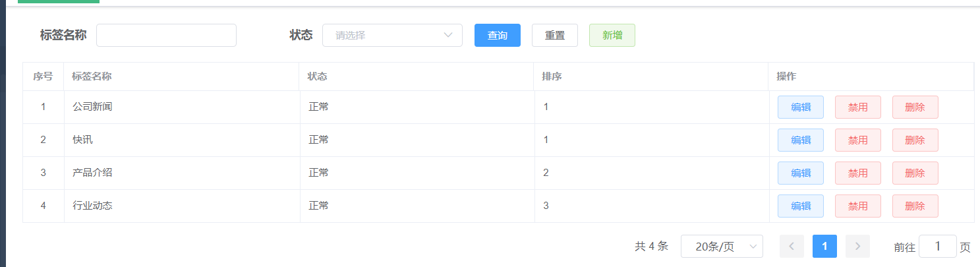Expand the 20条/页 page size selector
Image resolution: width=980 pixels, height=267 pixels.
coord(722,247)
